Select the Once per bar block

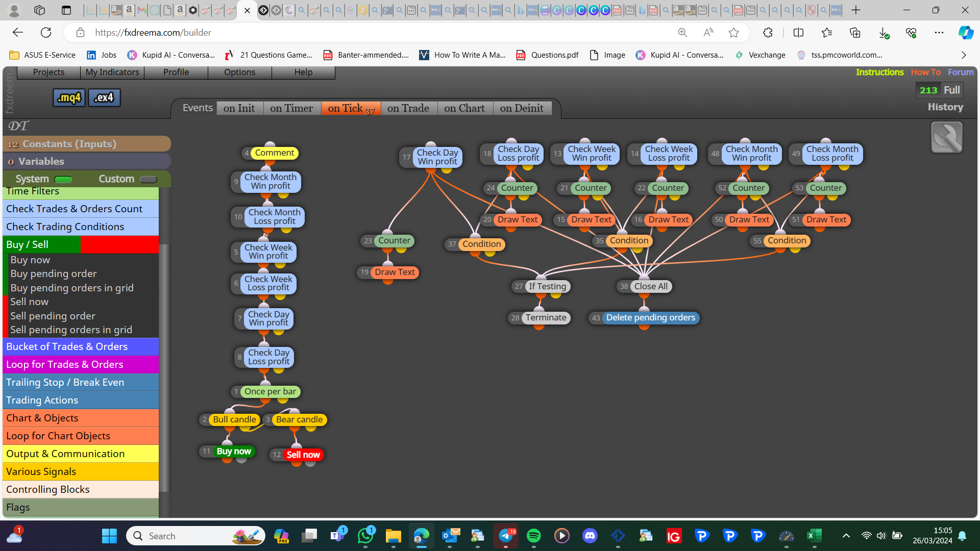coord(271,392)
